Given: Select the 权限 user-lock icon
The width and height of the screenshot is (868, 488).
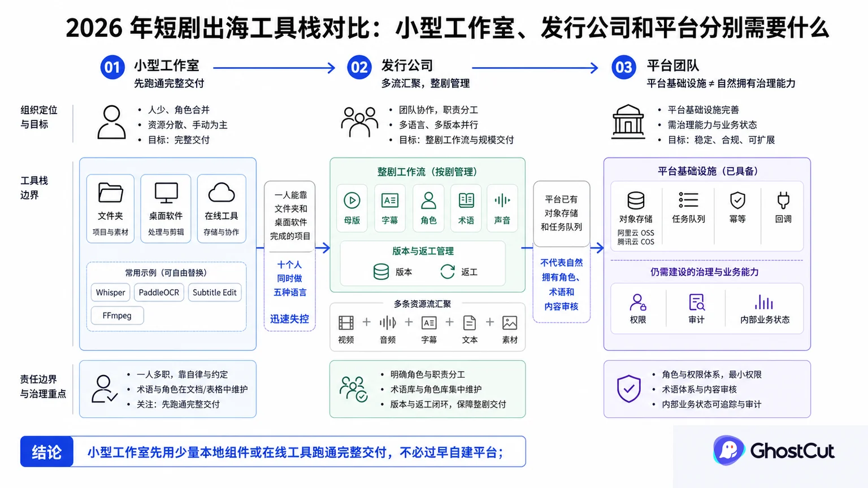Looking at the screenshot, I should click(638, 302).
